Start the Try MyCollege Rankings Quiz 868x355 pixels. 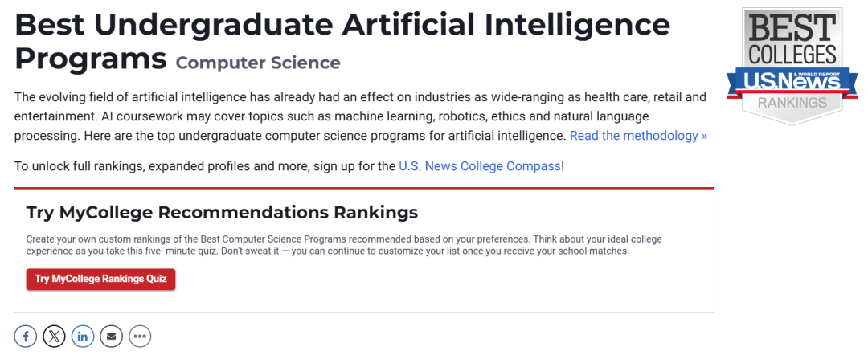[x=100, y=279]
